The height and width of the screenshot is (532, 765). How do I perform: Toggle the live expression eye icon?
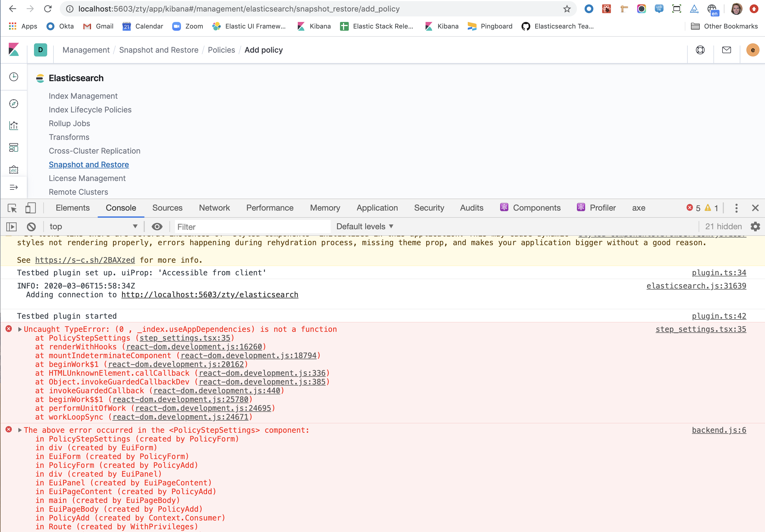click(x=157, y=227)
